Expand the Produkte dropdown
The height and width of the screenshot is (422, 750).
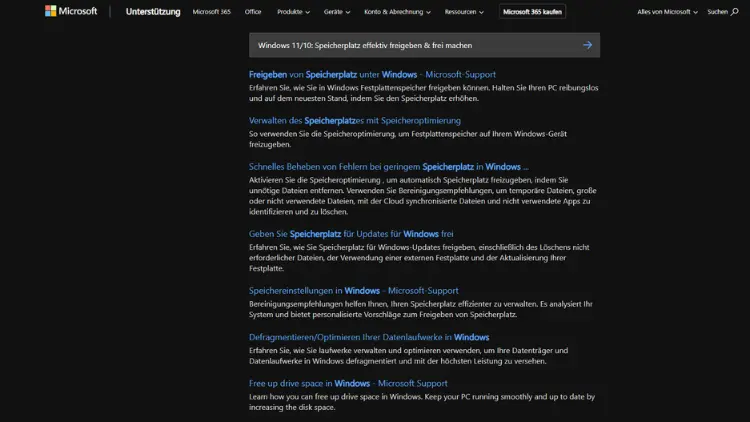pos(293,11)
